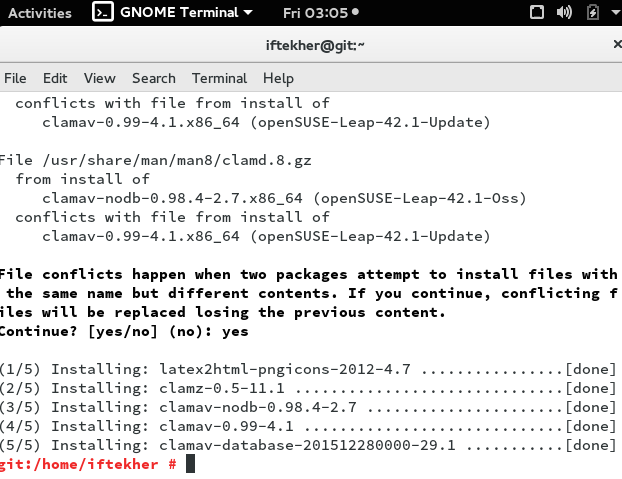Click the battery charging icon
622x479 pixels.
tap(593, 12)
